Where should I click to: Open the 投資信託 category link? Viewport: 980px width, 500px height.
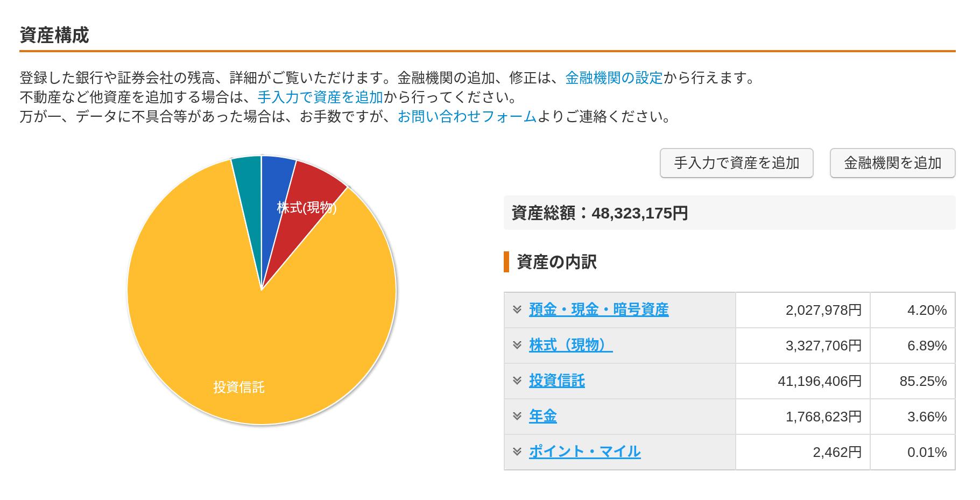[x=556, y=381]
